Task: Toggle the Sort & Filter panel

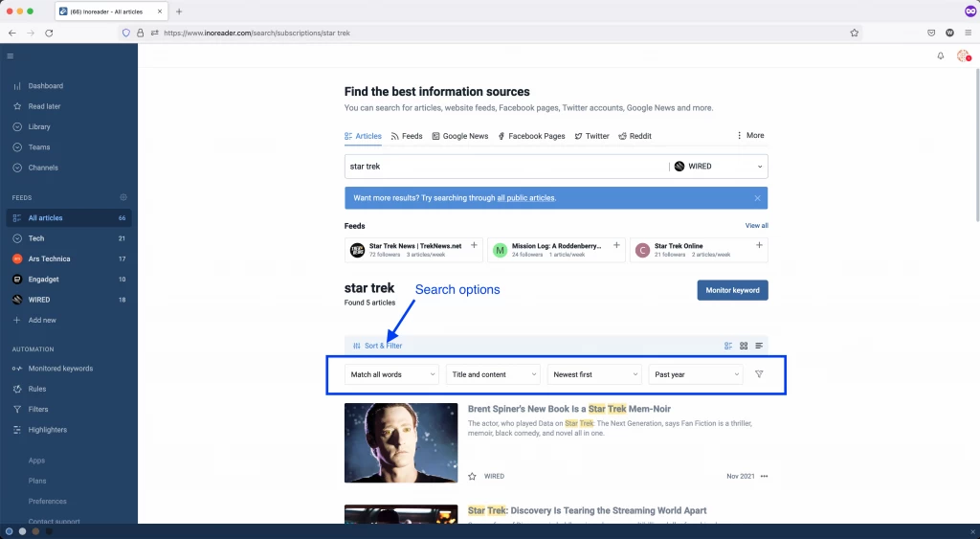Action: pos(377,346)
